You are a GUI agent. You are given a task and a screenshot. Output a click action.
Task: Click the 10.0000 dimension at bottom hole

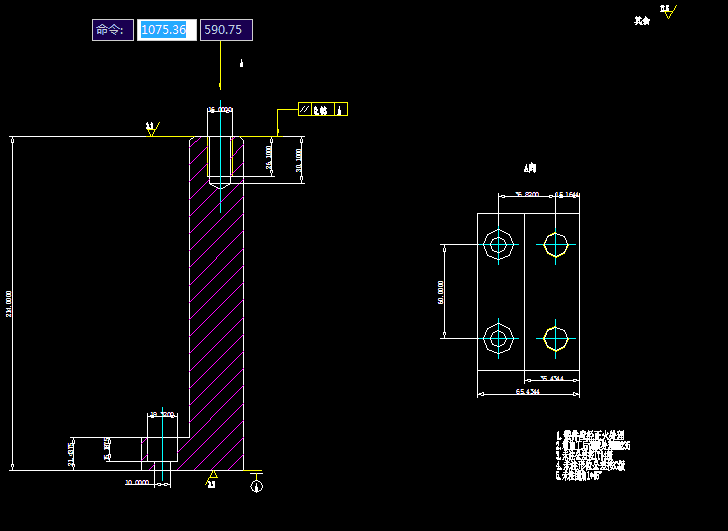(x=137, y=482)
